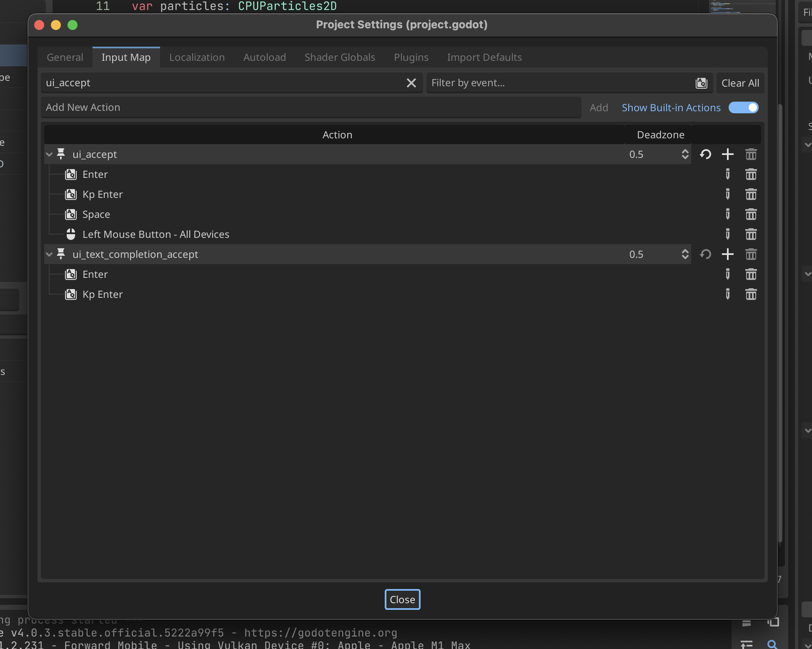Adjust ui_accept deadzone stepper arrows
This screenshot has height=649, width=812.
tap(685, 155)
